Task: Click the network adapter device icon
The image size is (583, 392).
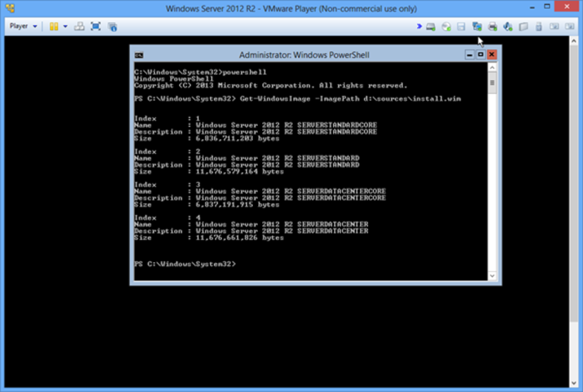Action: coord(476,27)
